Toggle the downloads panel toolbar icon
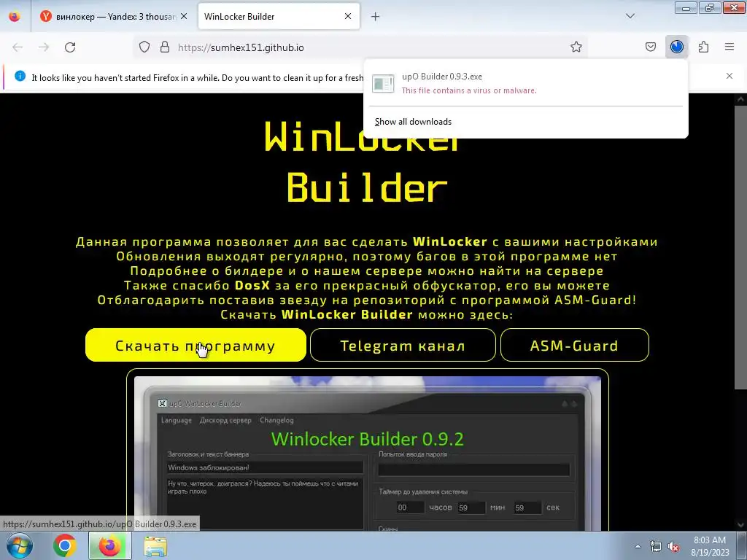Viewport: 747px width, 560px height. tap(676, 47)
